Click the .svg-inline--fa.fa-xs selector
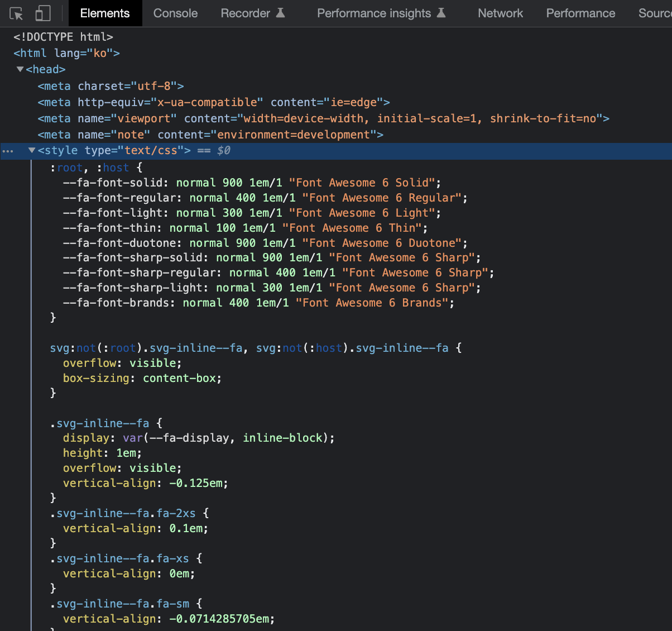Viewport: 672px width, 631px height. [x=126, y=558]
